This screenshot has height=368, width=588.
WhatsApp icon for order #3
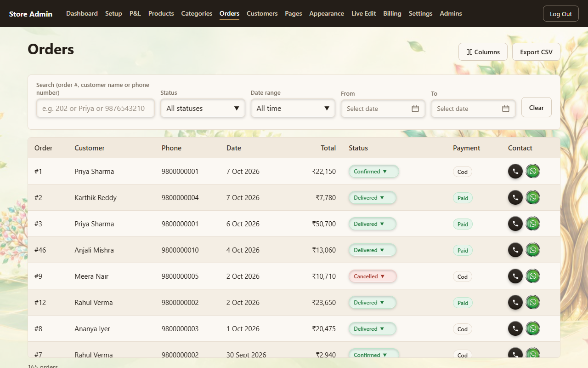[533, 224]
